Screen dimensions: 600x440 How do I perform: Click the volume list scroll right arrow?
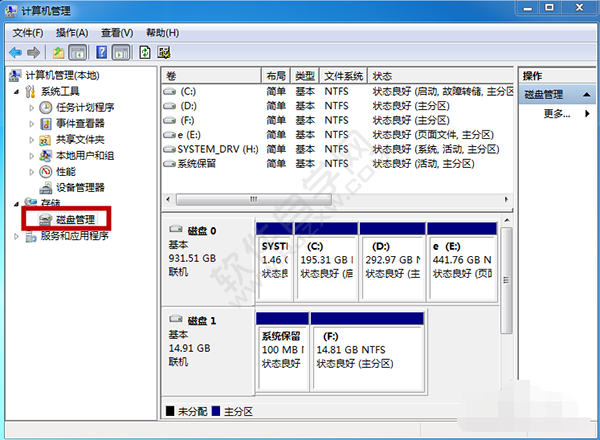tap(506, 199)
